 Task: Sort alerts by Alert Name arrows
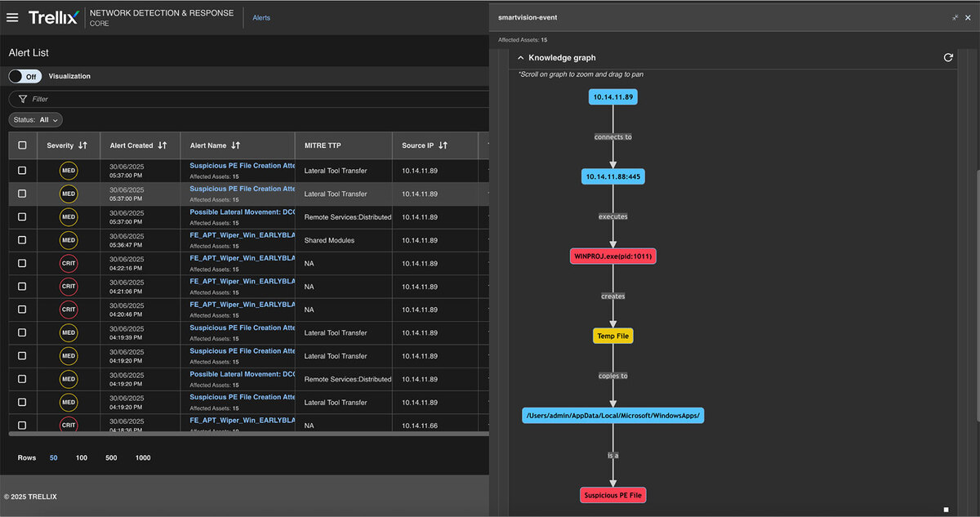235,145
